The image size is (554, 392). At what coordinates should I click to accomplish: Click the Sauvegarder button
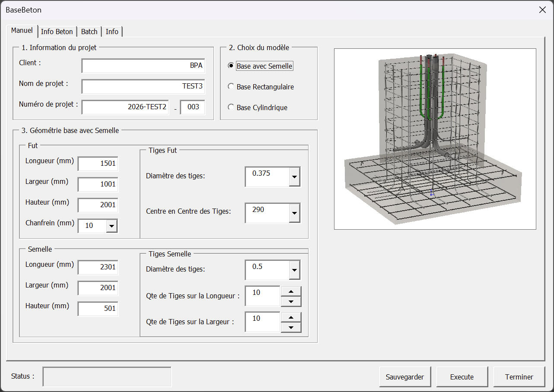click(x=405, y=376)
